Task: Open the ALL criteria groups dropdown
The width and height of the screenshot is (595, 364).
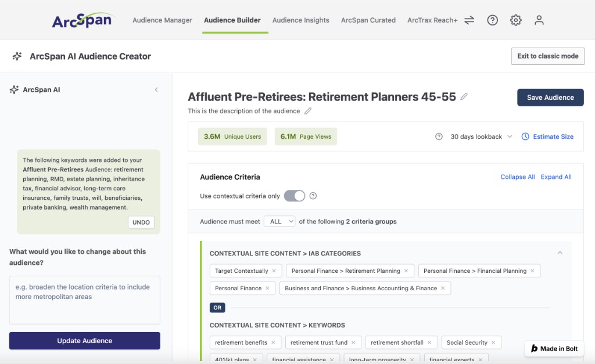Action: coord(279,221)
